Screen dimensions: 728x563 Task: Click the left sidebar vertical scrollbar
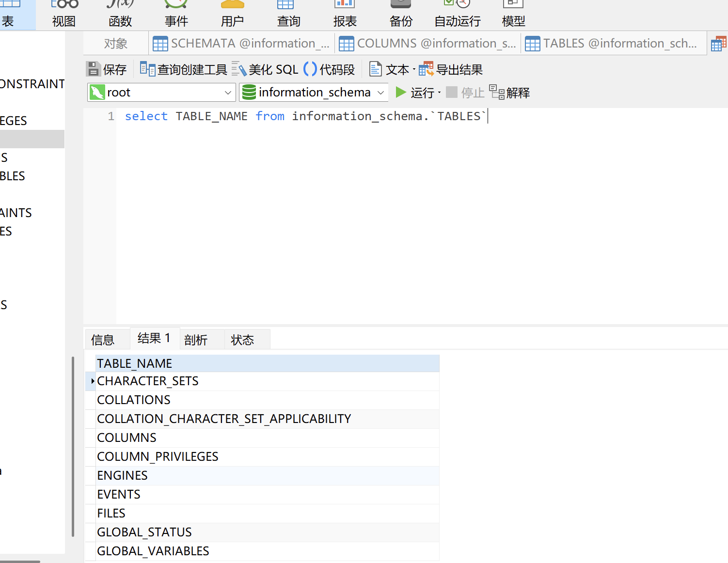73,446
